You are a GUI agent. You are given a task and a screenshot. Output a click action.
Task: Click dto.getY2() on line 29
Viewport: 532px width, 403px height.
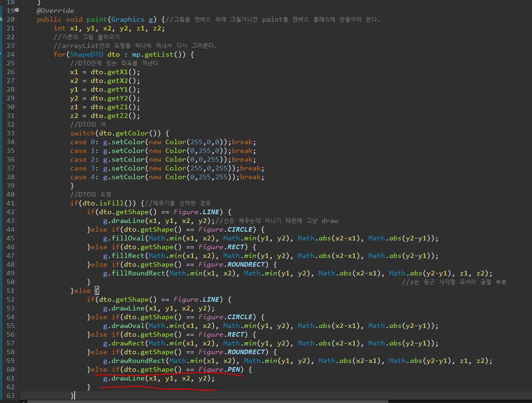[114, 99]
